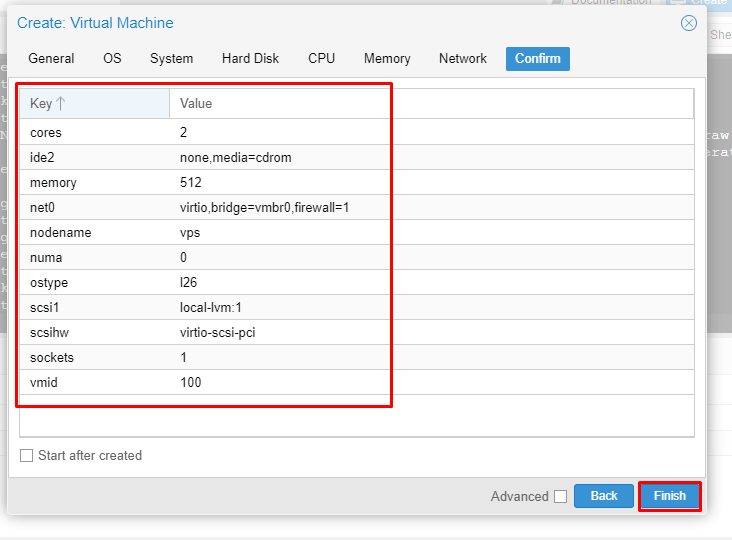Switch to the Memory tab
732x540 pixels.
pyautogui.click(x=387, y=59)
